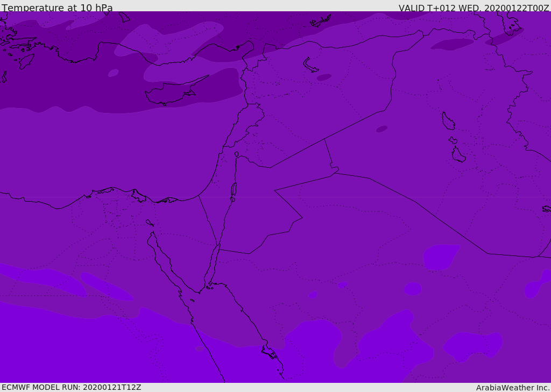Click the 'VALID T+012 WED. 20200122T00Z' label

pos(474,8)
